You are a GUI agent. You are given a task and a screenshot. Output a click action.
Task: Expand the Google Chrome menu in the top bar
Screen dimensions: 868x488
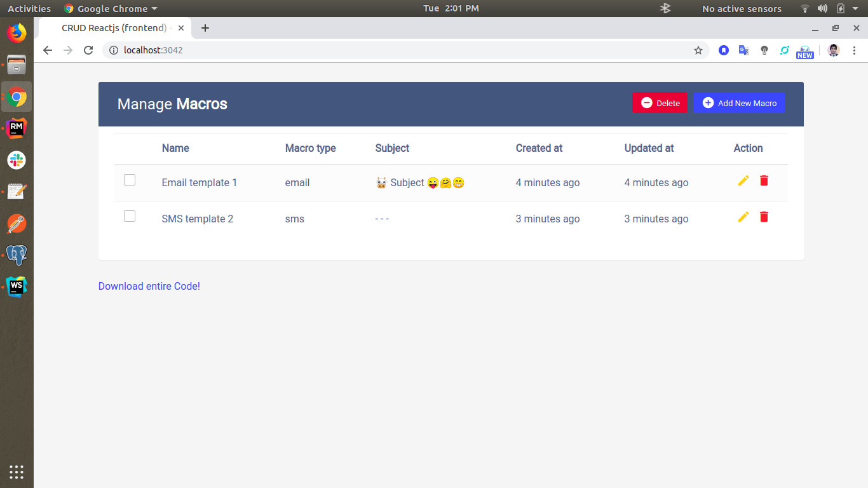(x=110, y=8)
